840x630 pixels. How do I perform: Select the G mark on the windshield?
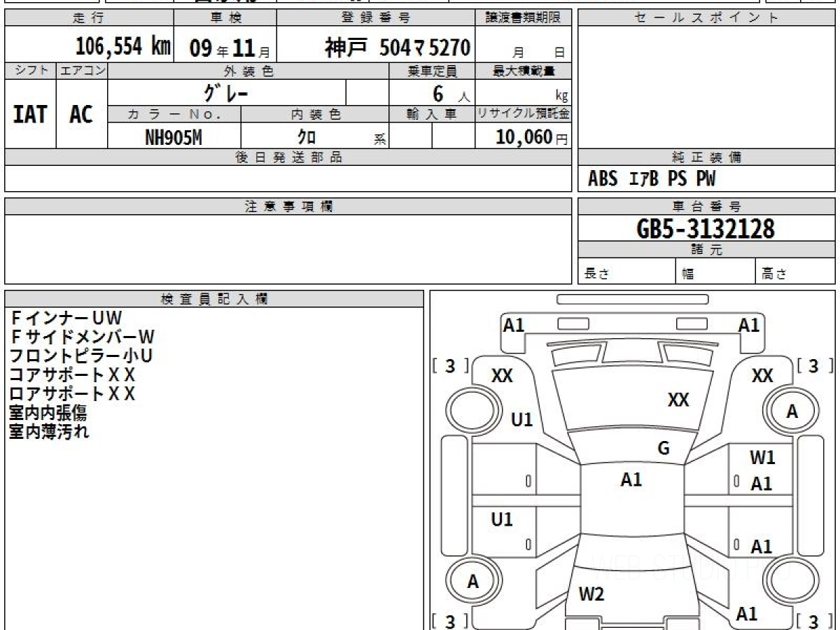664,449
